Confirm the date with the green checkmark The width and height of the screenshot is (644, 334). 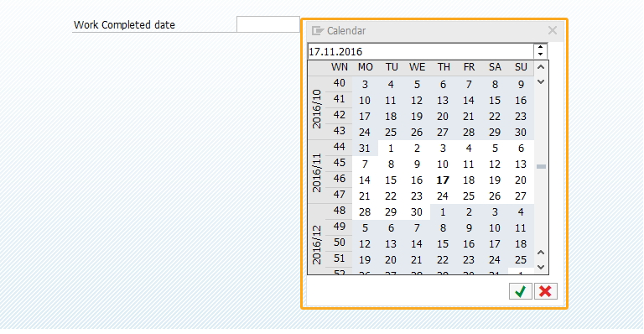[521, 291]
